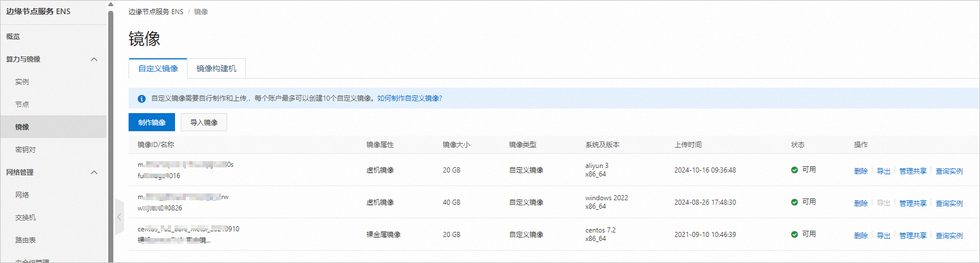Screen dimensions: 980x263
Task: Click 查询实例 for the windows 2022 image
Action: click(x=949, y=203)
